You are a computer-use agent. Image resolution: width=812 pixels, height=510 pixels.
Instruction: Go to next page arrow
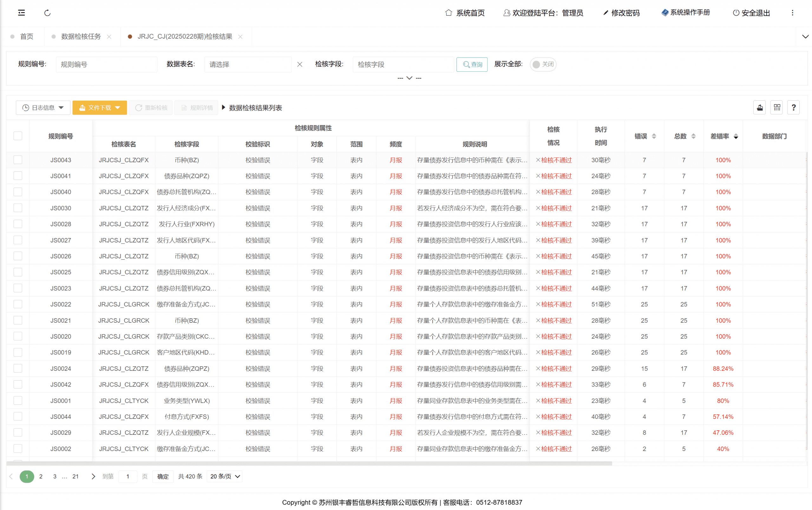pos(93,476)
